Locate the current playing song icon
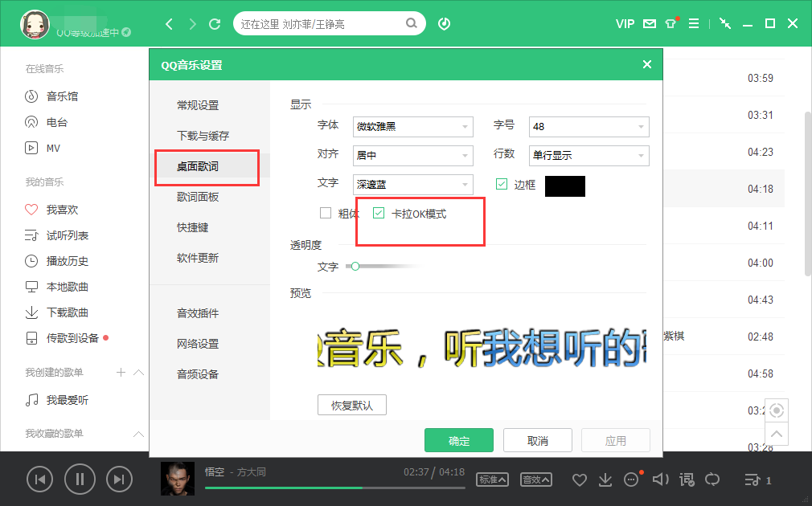Viewport: 812px width, 506px height. point(777,410)
